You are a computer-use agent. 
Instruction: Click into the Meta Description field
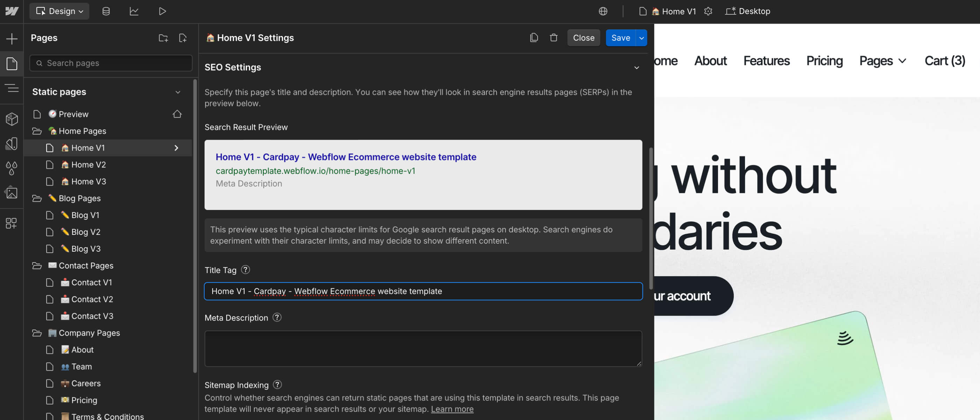[x=422, y=348]
